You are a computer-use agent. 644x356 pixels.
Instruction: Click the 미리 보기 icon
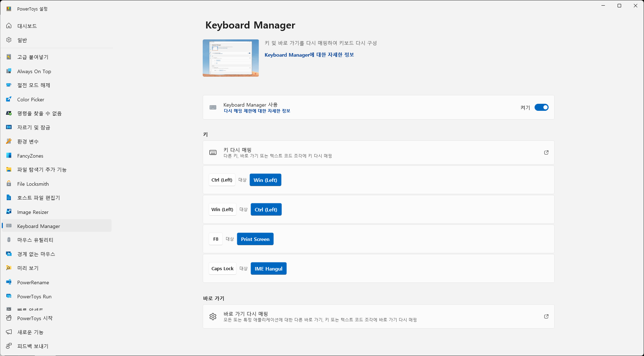tap(9, 268)
